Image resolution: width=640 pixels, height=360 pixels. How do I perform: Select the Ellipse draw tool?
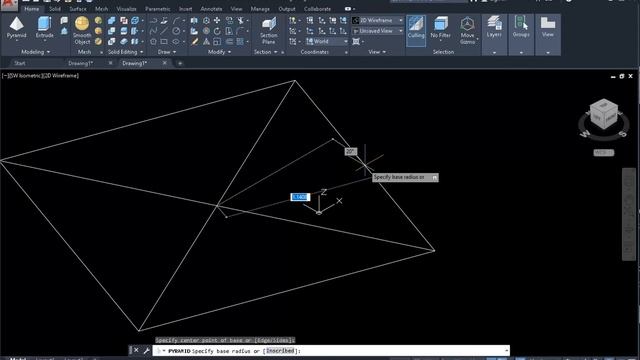coord(176,42)
